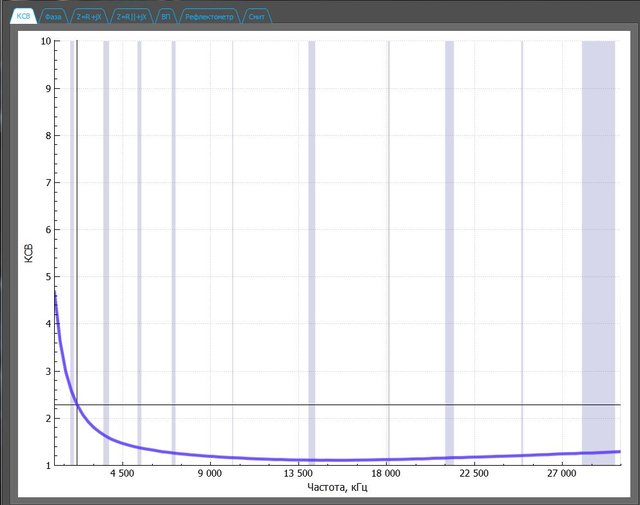Viewport: 640px width, 505px height.
Task: Show the Рефлектометр tab
Action: 209,17
